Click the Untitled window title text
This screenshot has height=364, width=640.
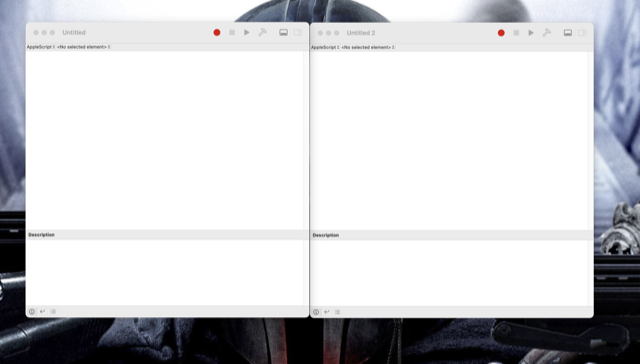[x=74, y=33]
